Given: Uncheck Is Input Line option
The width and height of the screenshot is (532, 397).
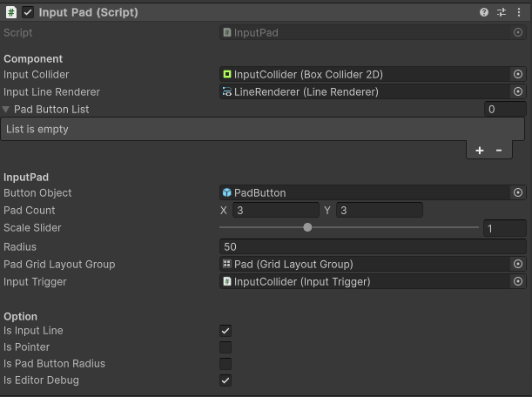Looking at the screenshot, I should point(226,331).
